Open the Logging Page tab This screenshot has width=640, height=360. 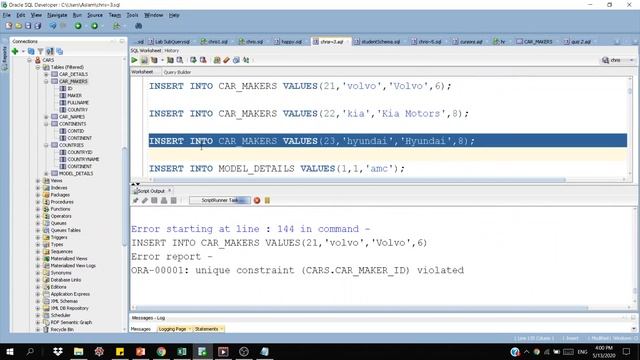(172, 329)
